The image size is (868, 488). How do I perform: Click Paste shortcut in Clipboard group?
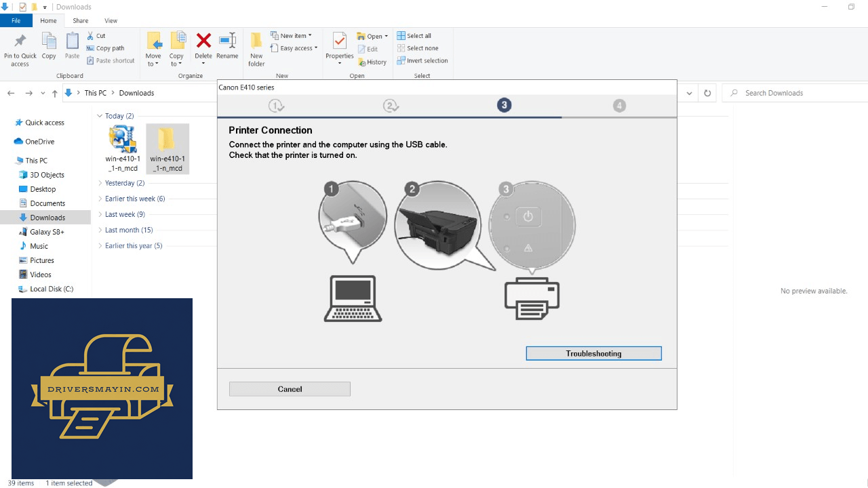tap(110, 60)
